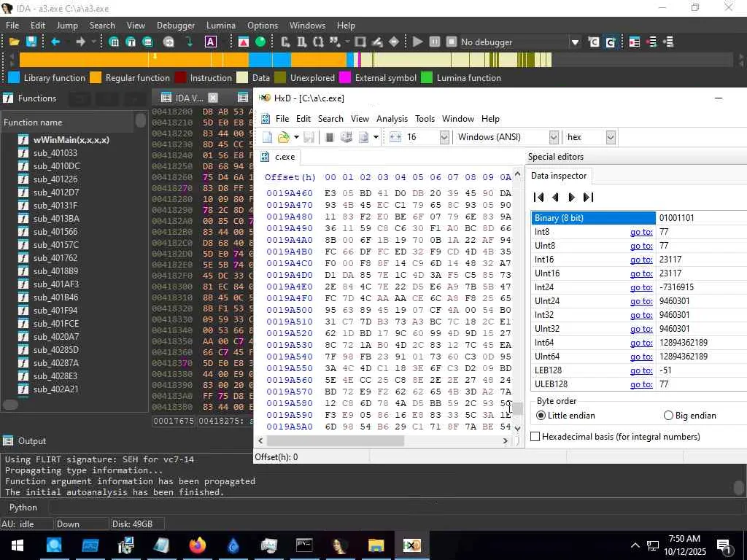Open IDA Debugger menu

175,26
